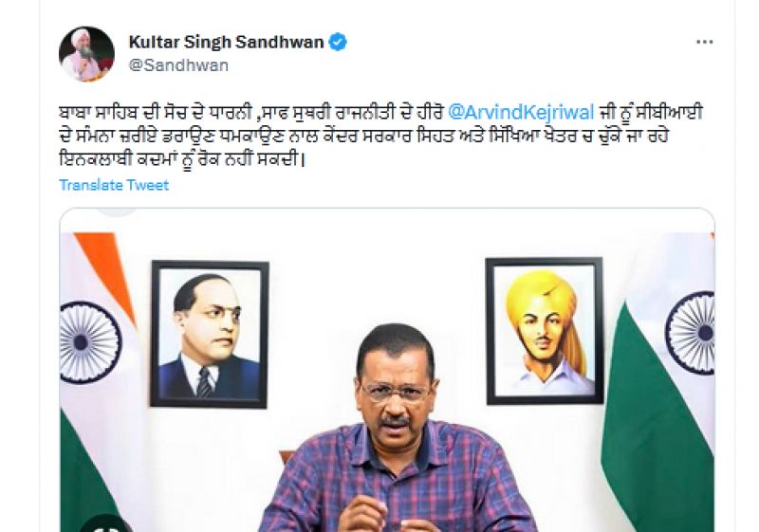Select the framed portrait with yellow turban
Image resolution: width=759 pixels, height=532 pixels.
[x=544, y=331]
